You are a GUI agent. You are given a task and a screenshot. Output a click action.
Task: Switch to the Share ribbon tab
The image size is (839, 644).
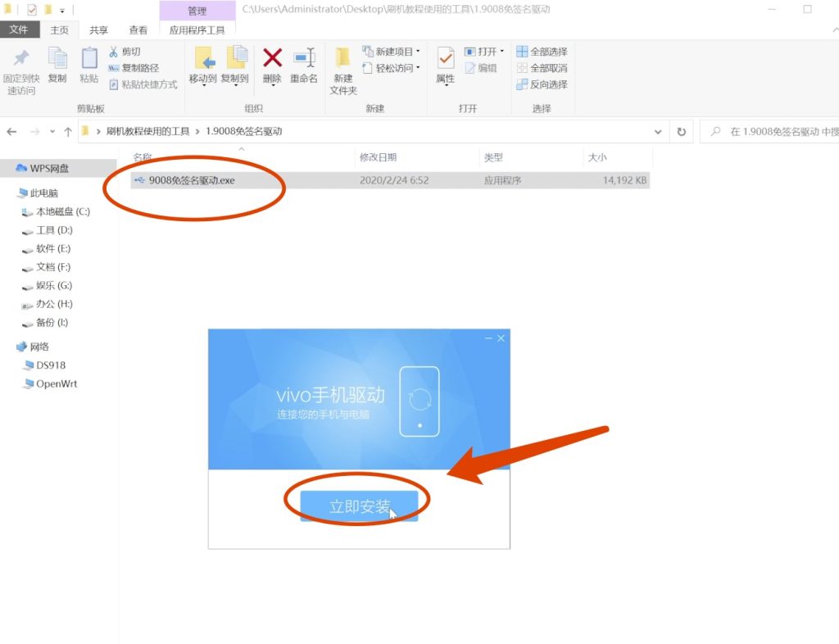click(x=98, y=30)
